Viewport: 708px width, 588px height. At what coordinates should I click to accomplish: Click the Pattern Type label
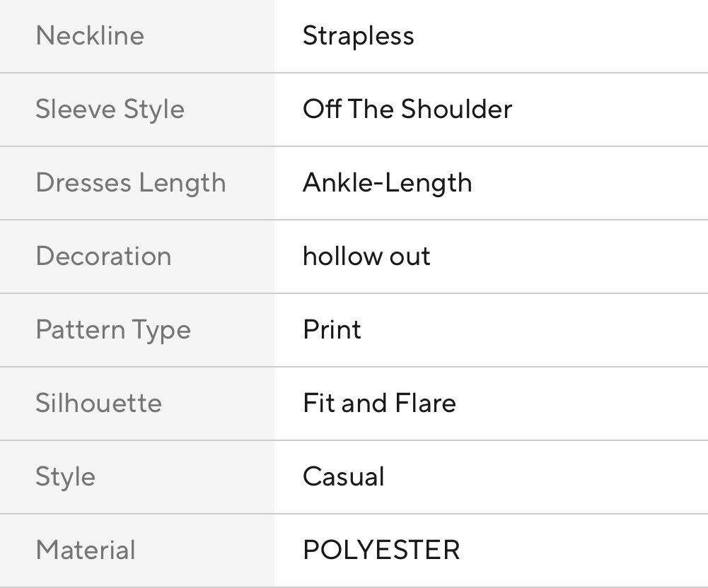pos(113,330)
